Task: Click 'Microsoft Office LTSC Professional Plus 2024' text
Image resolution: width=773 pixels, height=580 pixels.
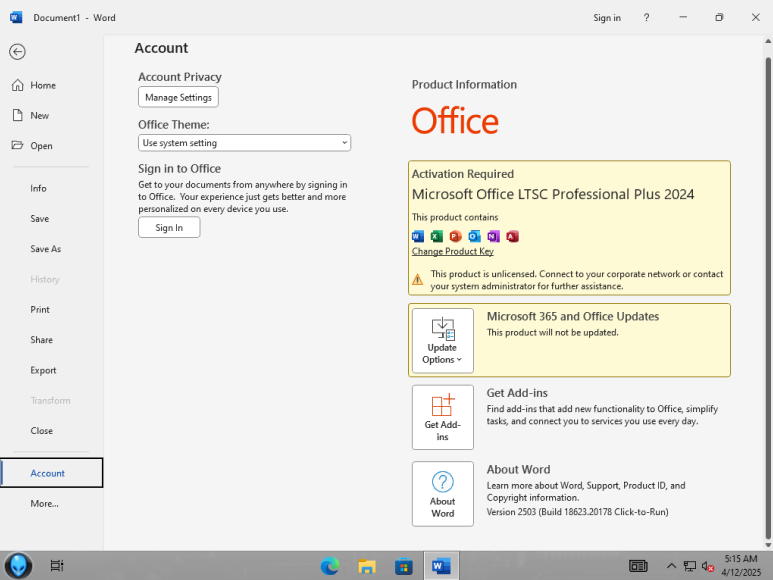Action: [x=553, y=194]
